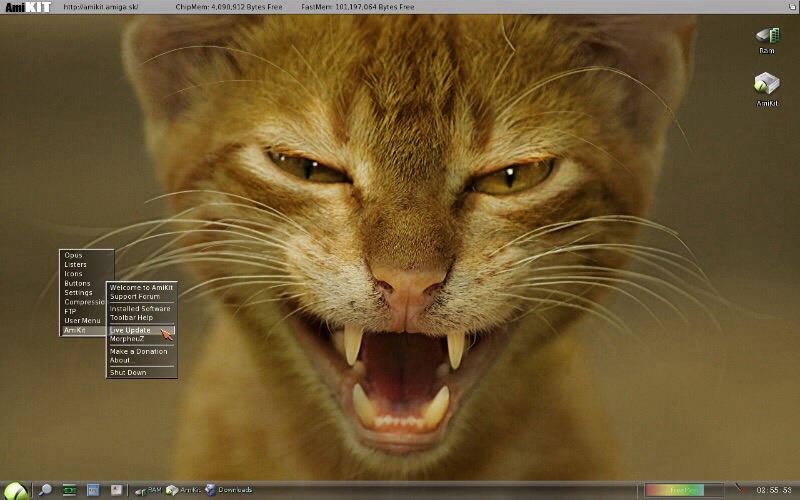Expand the User Menu item
800x500 pixels.
click(x=82, y=320)
